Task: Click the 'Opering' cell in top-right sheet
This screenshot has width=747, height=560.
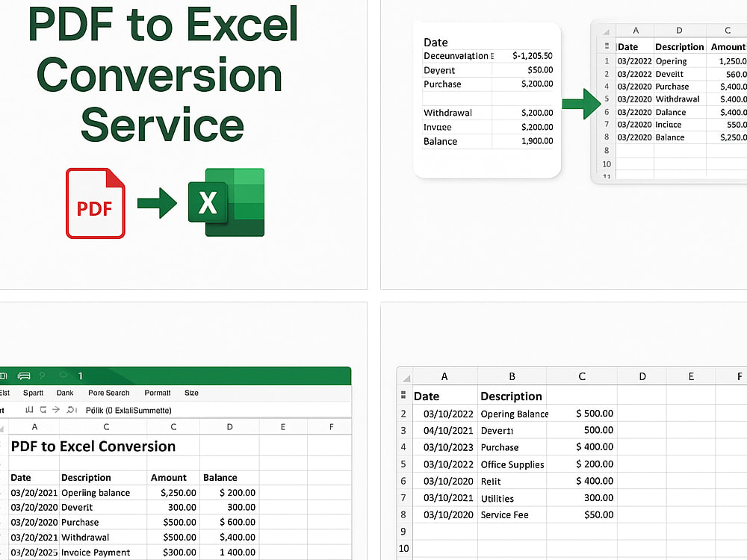Action: tap(672, 61)
